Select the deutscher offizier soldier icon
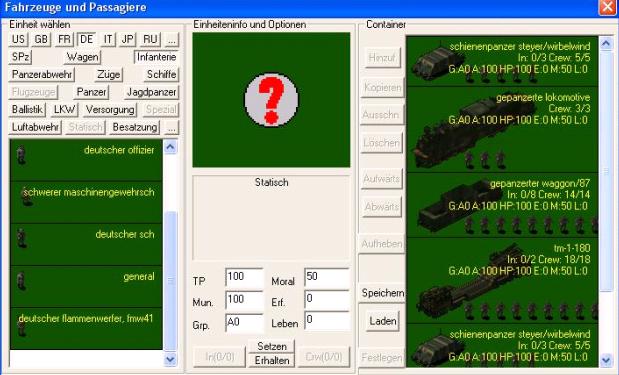Image resolution: width=619 pixels, height=375 pixels. 21,154
